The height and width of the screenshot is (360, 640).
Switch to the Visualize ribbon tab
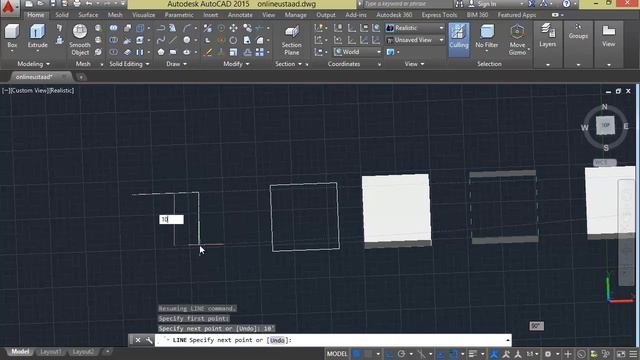coord(144,15)
